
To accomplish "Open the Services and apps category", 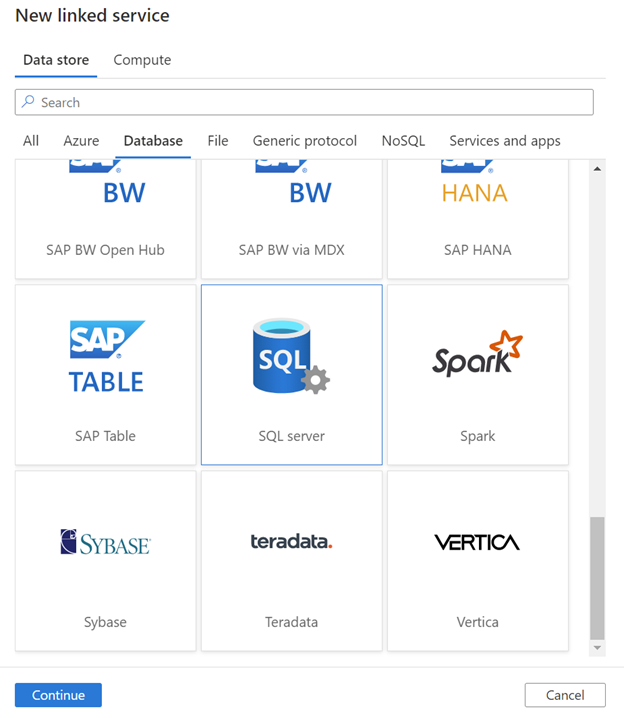I will (505, 141).
